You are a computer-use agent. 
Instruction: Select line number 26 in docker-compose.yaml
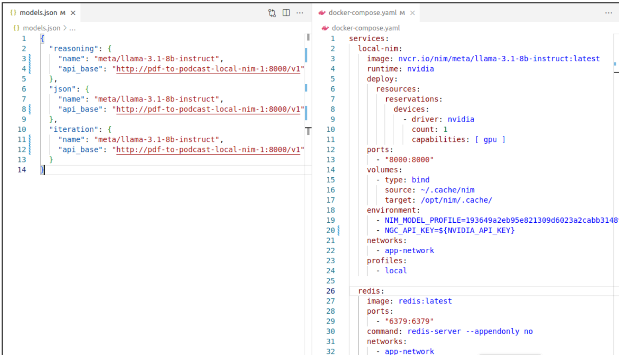[x=330, y=291]
